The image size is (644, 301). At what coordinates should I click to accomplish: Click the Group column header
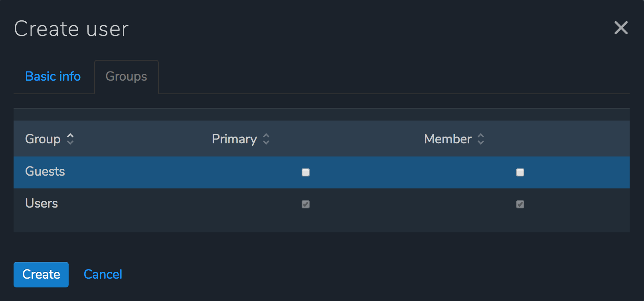click(x=43, y=139)
